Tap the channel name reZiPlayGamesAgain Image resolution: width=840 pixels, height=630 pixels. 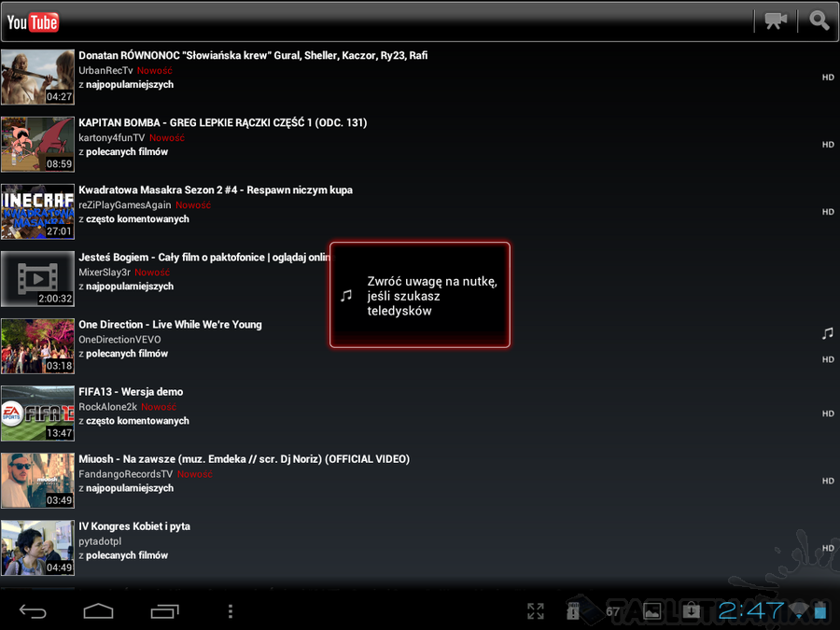[125, 205]
